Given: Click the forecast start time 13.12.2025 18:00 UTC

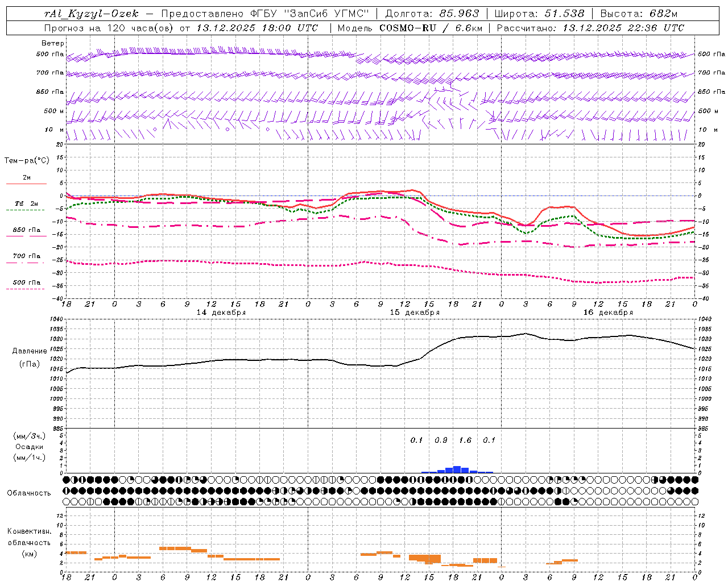Looking at the screenshot, I should pyautogui.click(x=257, y=28).
